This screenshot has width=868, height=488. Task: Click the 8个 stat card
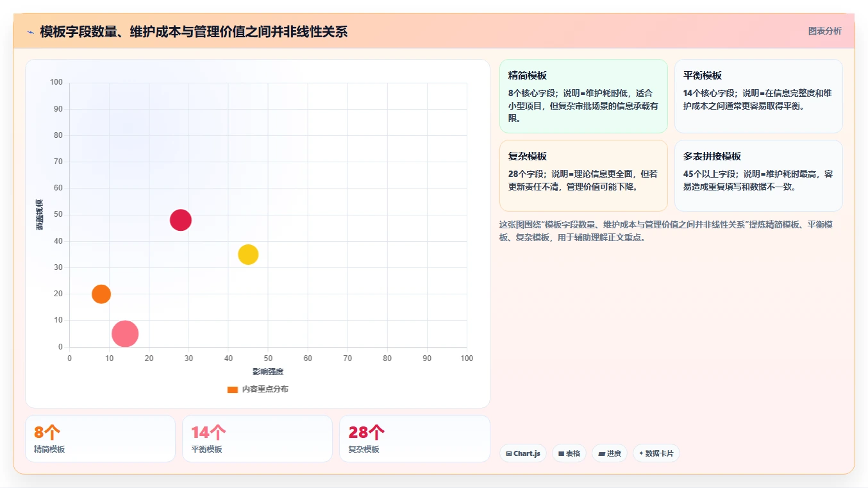(100, 439)
